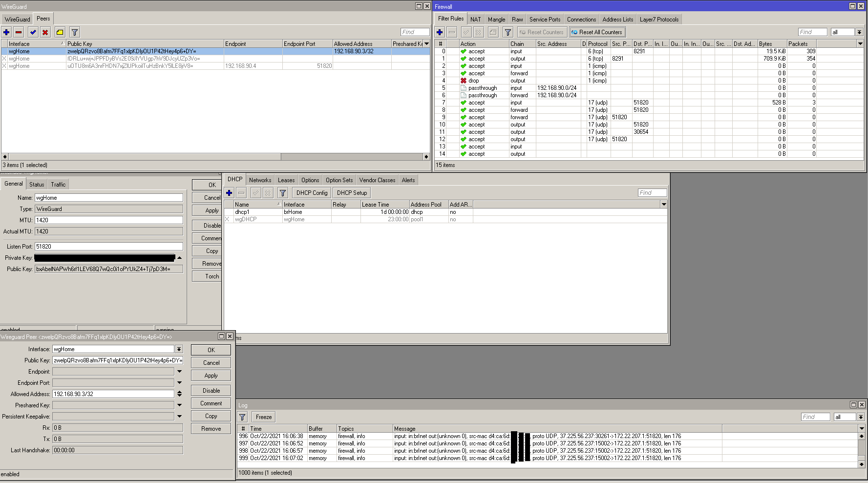Switch to the WireGuard tab
Screen dimensions: 868x483
pos(18,20)
